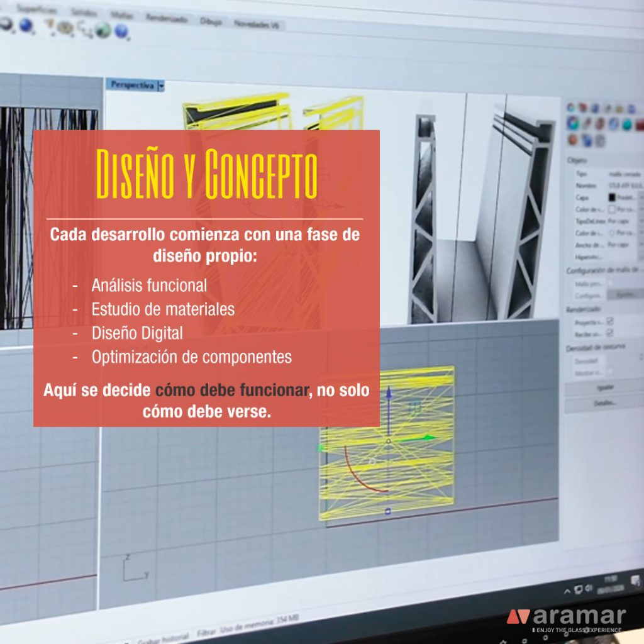644x644 pixels.
Task: Open the Novedades V6 toolbar tab
Action: click(257, 25)
